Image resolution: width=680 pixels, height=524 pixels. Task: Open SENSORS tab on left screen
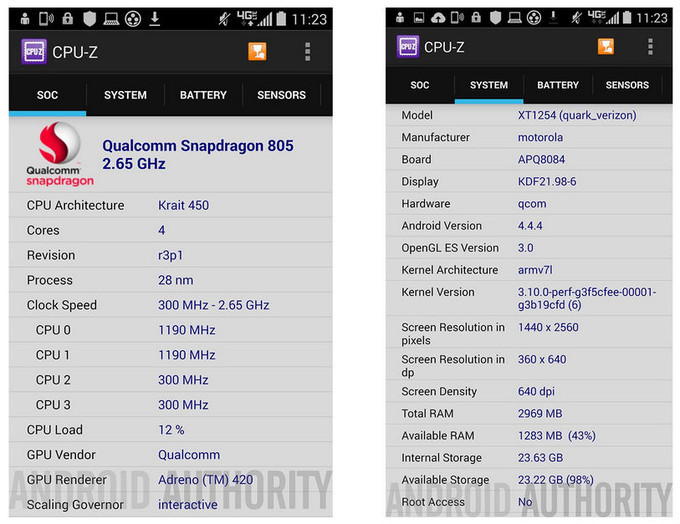point(281,95)
